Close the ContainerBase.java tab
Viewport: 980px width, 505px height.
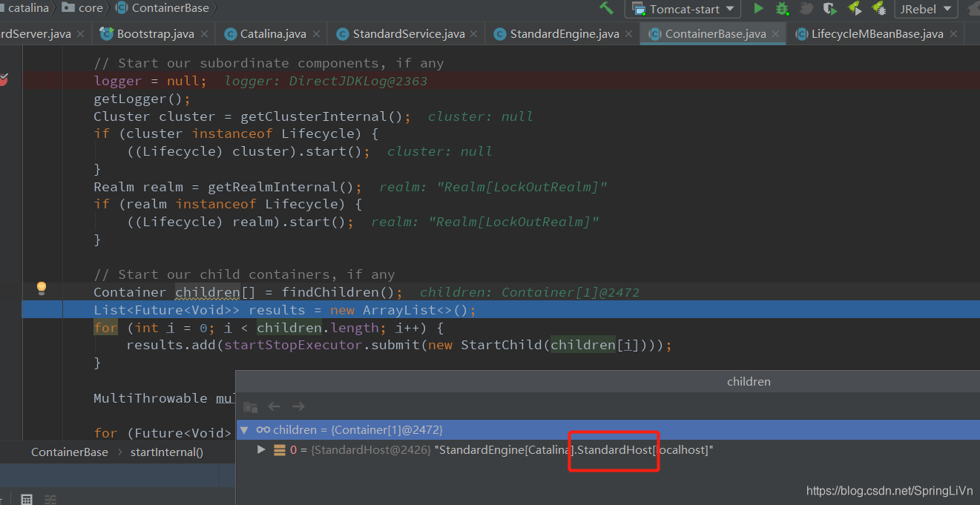click(x=775, y=34)
